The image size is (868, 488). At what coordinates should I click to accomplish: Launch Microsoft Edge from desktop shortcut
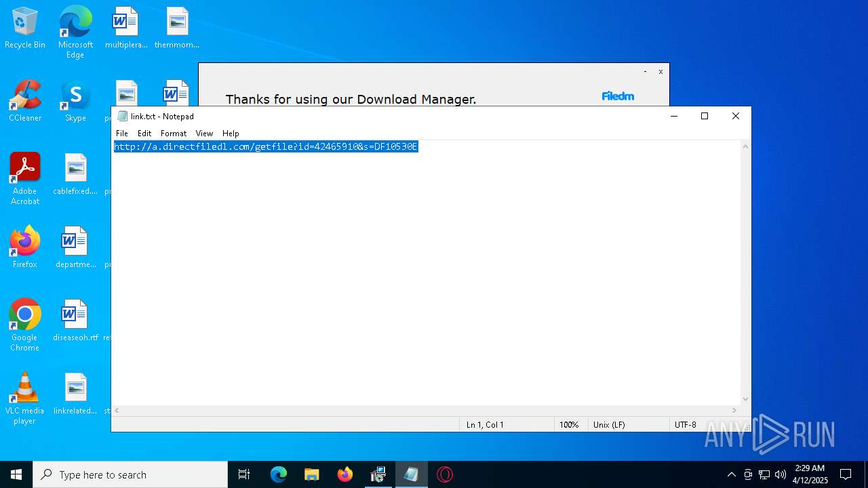(x=75, y=32)
